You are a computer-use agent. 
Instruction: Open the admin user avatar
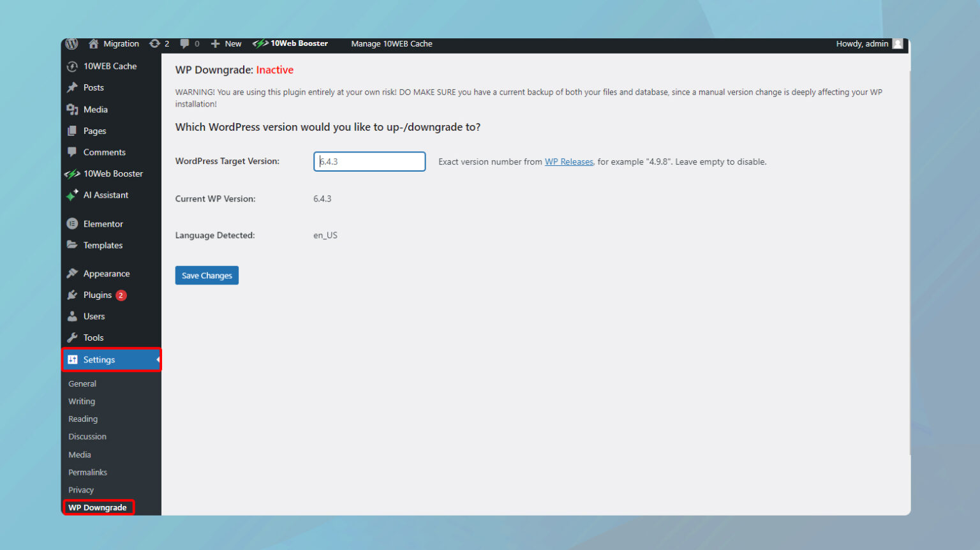tap(898, 43)
